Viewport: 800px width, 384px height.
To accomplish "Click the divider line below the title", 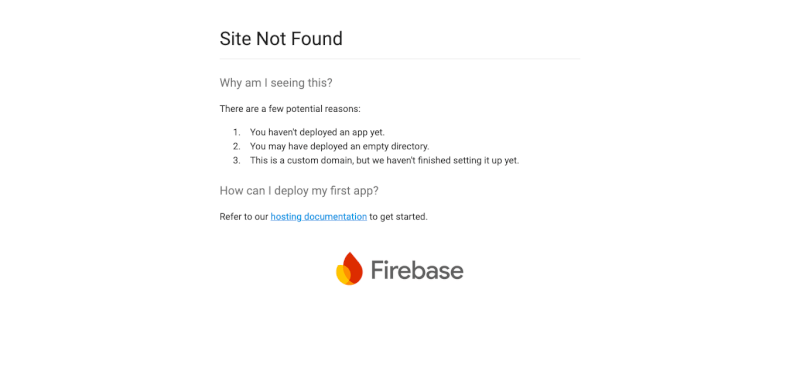I will click(400, 59).
